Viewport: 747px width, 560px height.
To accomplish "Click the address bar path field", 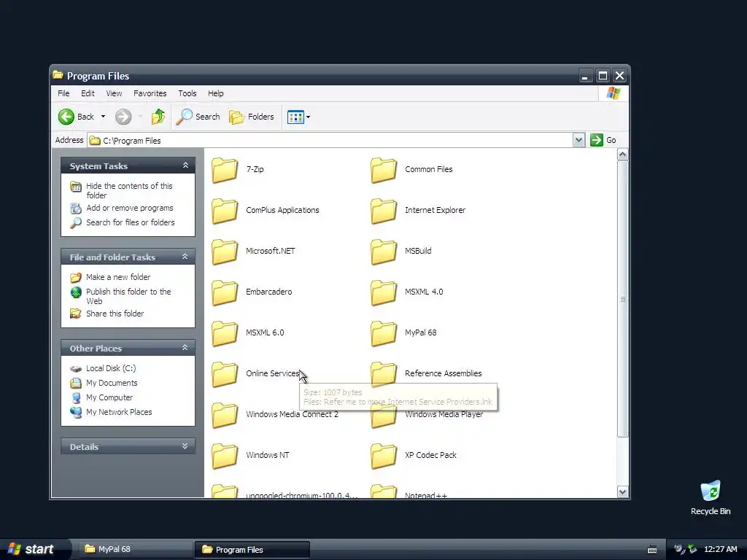I will tap(330, 141).
